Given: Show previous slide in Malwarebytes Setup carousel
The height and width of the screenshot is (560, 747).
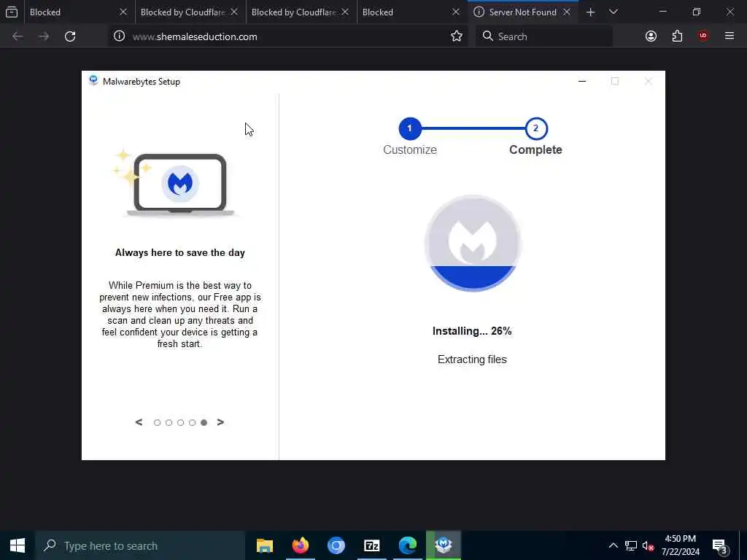Looking at the screenshot, I should click(x=139, y=422).
